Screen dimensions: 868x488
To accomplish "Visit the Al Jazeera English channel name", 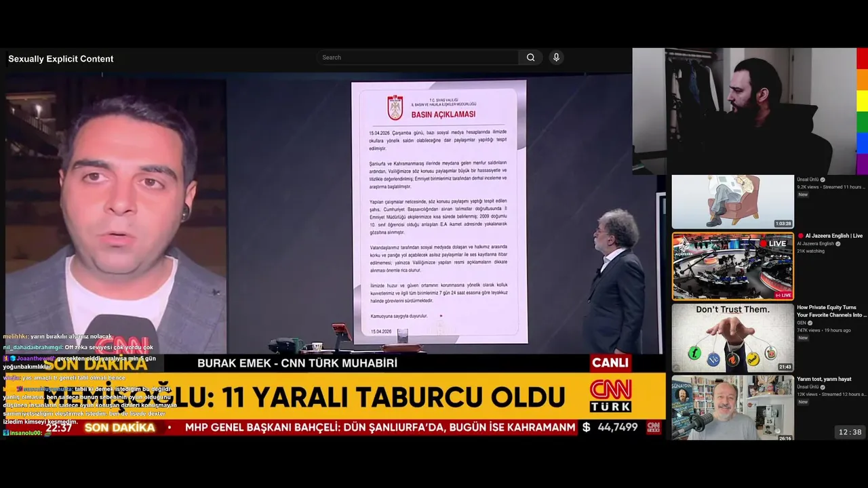I will [815, 244].
